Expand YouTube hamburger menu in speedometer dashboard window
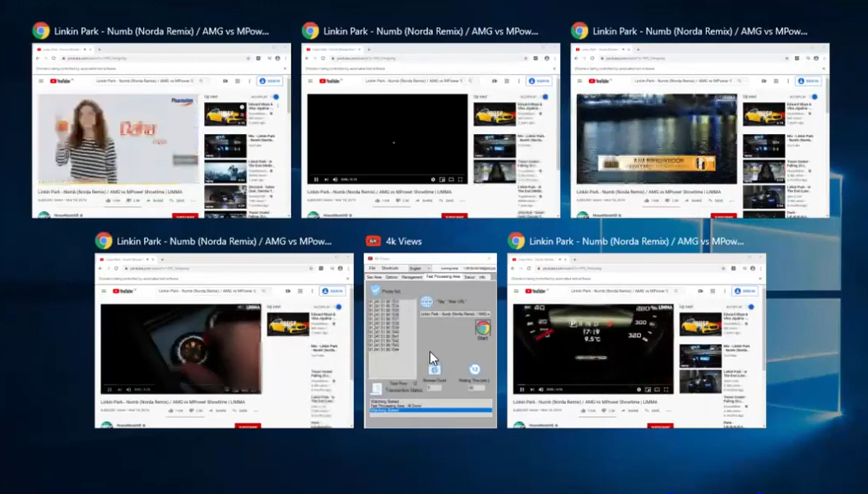Image resolution: width=868 pixels, height=494 pixels. point(518,291)
